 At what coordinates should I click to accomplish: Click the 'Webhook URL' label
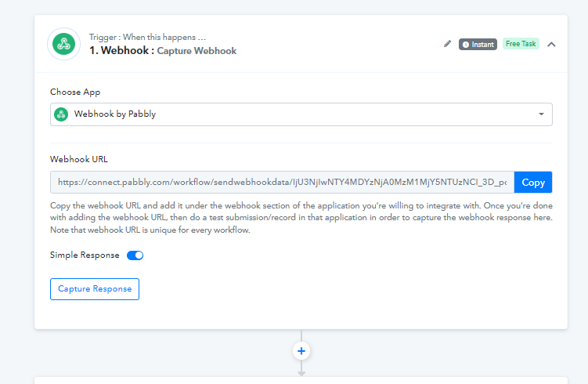(x=79, y=159)
